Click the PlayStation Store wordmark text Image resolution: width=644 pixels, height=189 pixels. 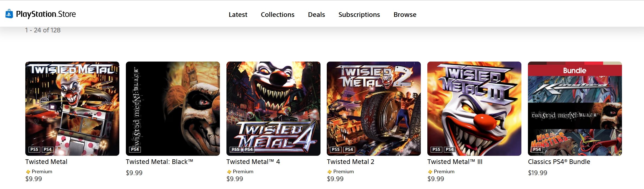click(x=46, y=14)
